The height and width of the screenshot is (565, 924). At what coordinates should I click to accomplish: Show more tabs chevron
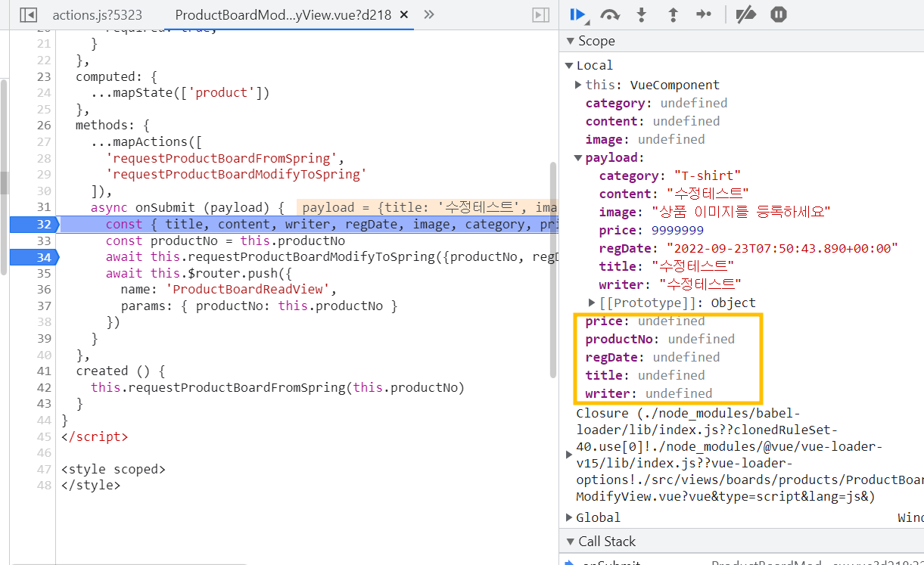429,14
